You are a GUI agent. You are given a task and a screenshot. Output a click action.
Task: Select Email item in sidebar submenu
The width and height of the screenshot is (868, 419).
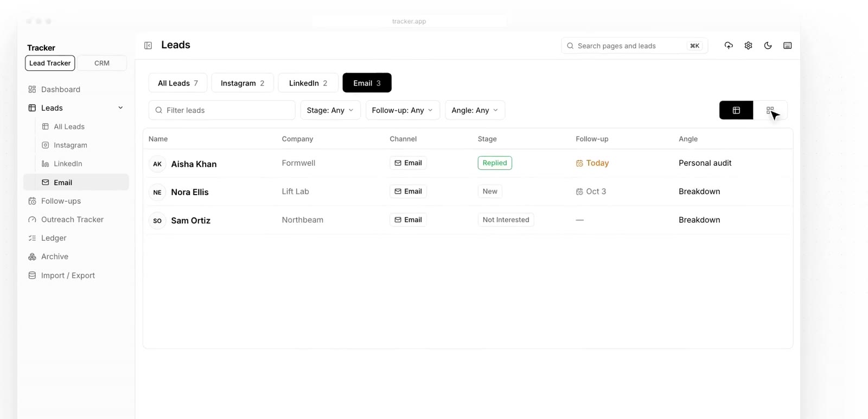pos(76,182)
